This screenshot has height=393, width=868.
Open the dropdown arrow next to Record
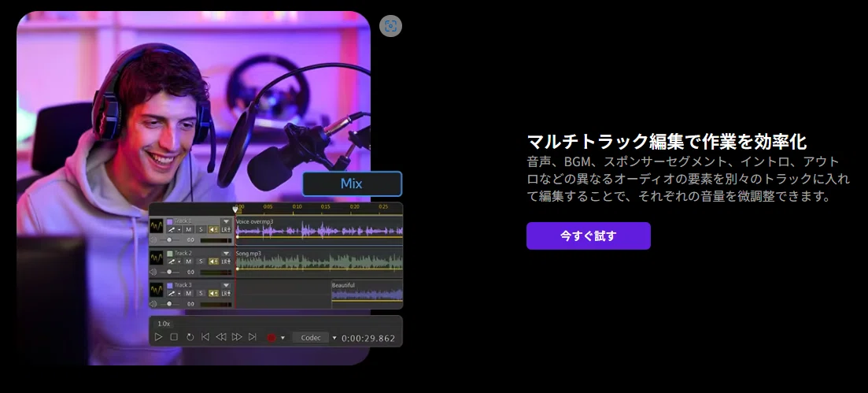pyautogui.click(x=283, y=338)
